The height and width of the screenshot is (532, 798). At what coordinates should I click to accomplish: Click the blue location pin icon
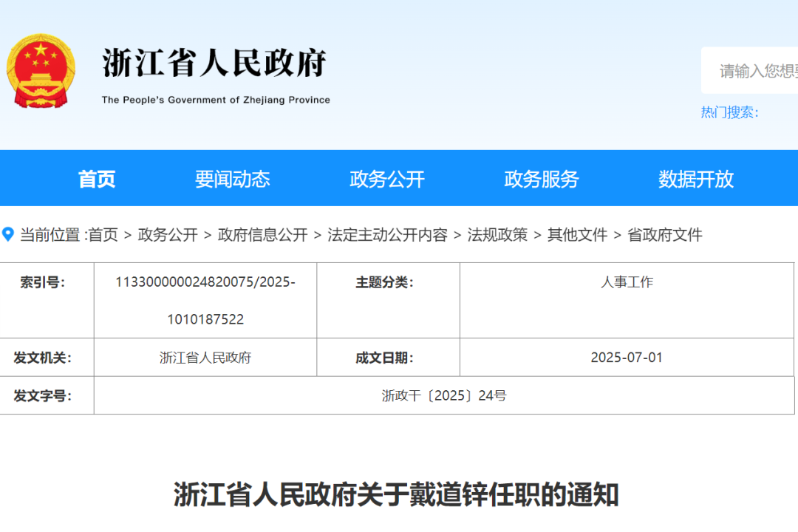[9, 233]
